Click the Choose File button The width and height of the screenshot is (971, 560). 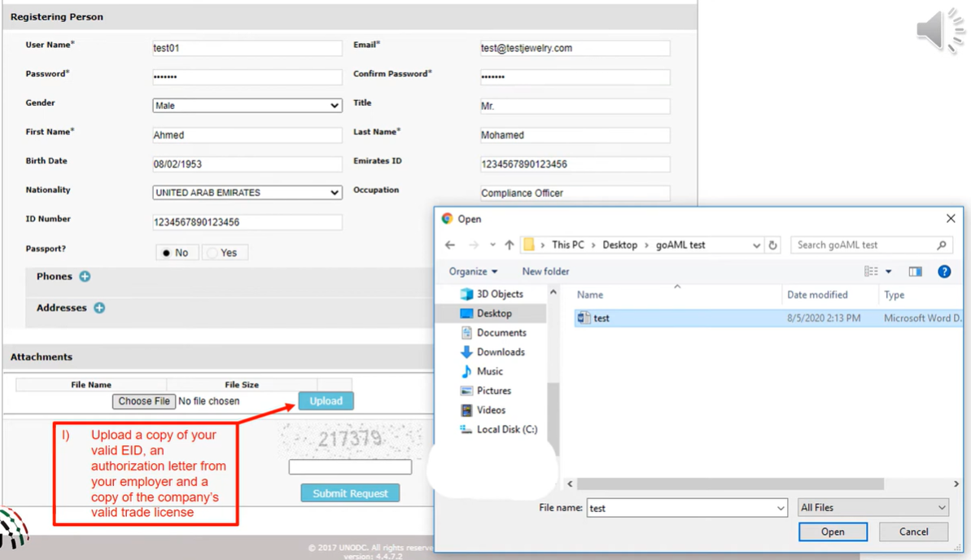pyautogui.click(x=144, y=401)
